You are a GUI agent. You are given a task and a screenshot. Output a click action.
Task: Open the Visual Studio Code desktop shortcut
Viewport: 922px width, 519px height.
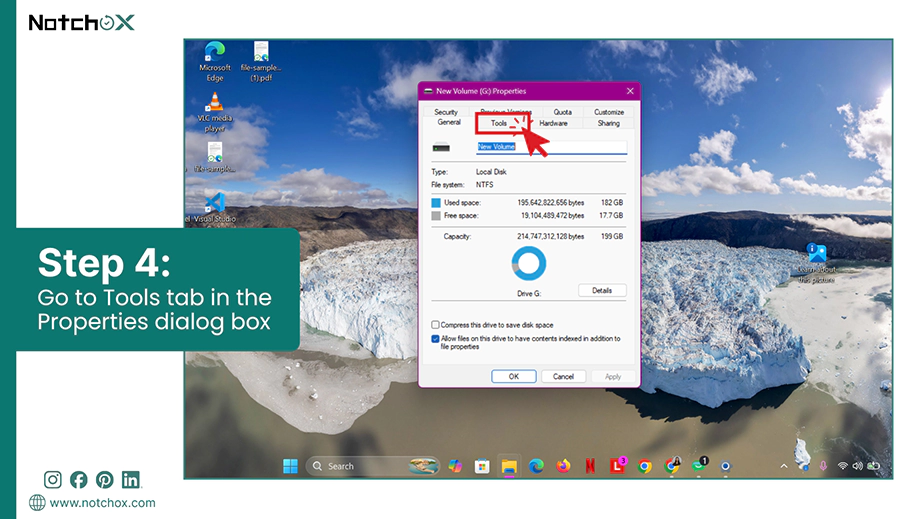[x=213, y=207]
